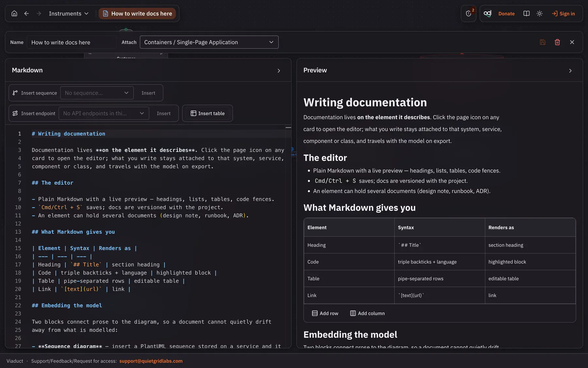588x368 pixels.
Task: Save the document with the floppy icon
Action: click(x=543, y=42)
